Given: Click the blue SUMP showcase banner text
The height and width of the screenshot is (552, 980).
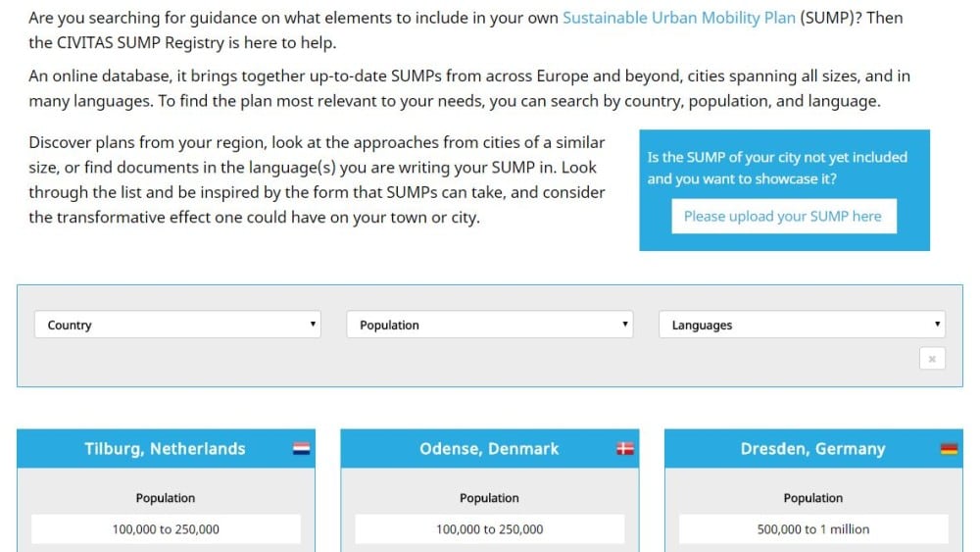Looking at the screenshot, I should pyautogui.click(x=777, y=169).
